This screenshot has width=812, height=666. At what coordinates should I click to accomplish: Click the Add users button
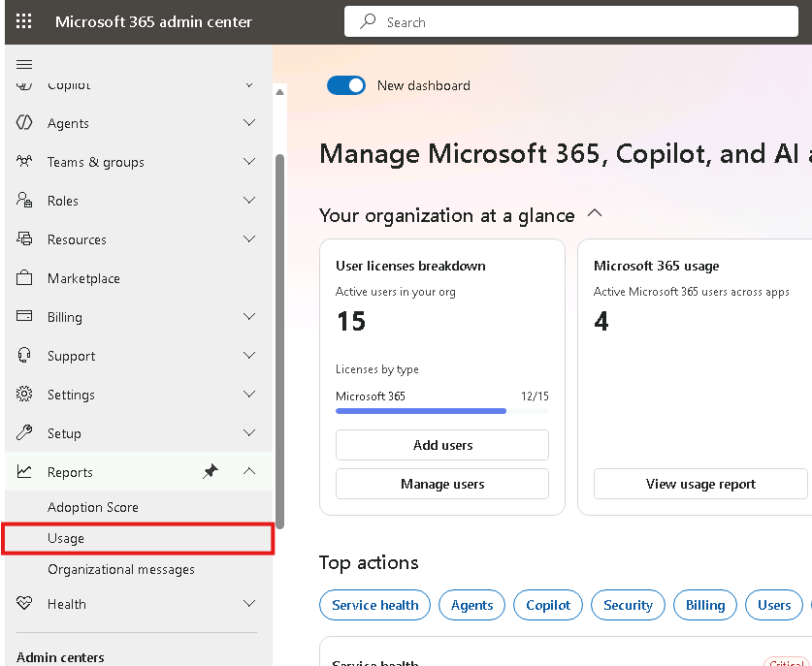[442, 445]
